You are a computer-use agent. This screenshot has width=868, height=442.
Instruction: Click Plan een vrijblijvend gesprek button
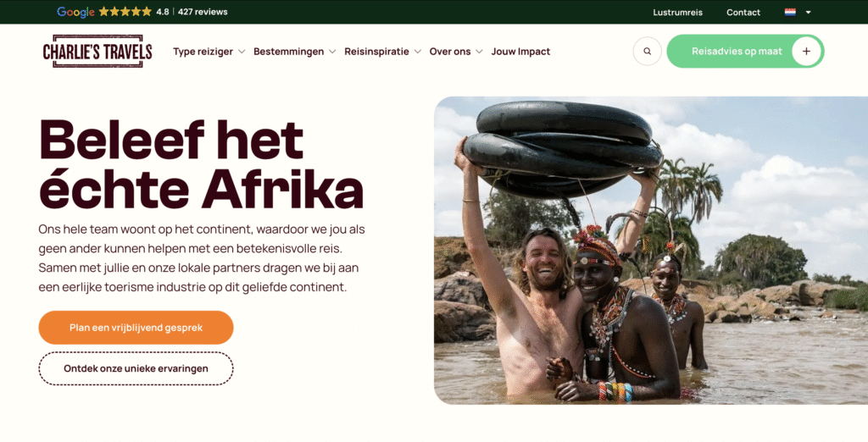coord(136,328)
